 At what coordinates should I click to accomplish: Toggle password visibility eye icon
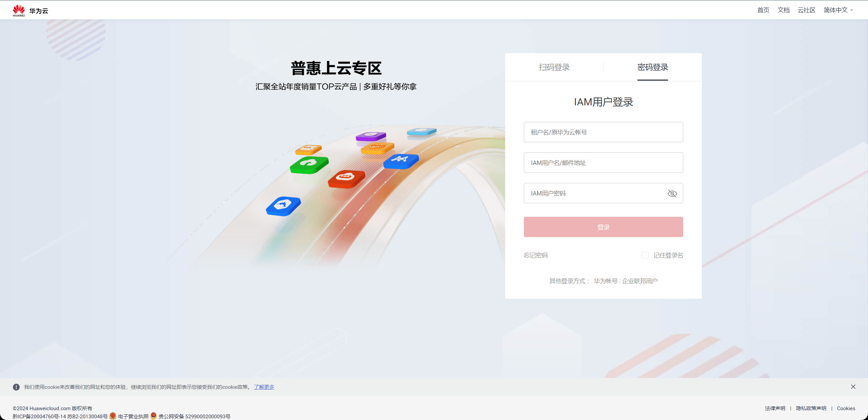coord(672,193)
